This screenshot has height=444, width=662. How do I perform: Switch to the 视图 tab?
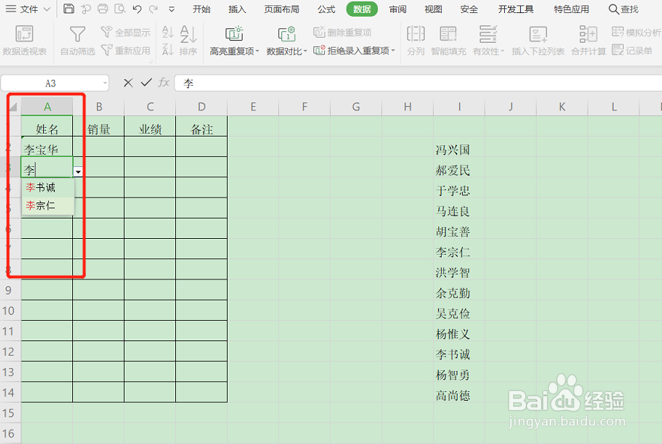[433, 9]
